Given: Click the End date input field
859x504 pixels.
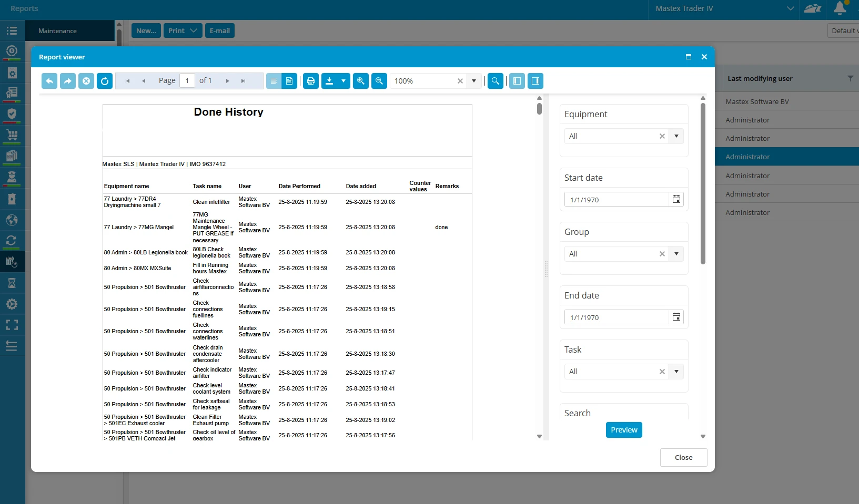Looking at the screenshot, I should click(617, 317).
